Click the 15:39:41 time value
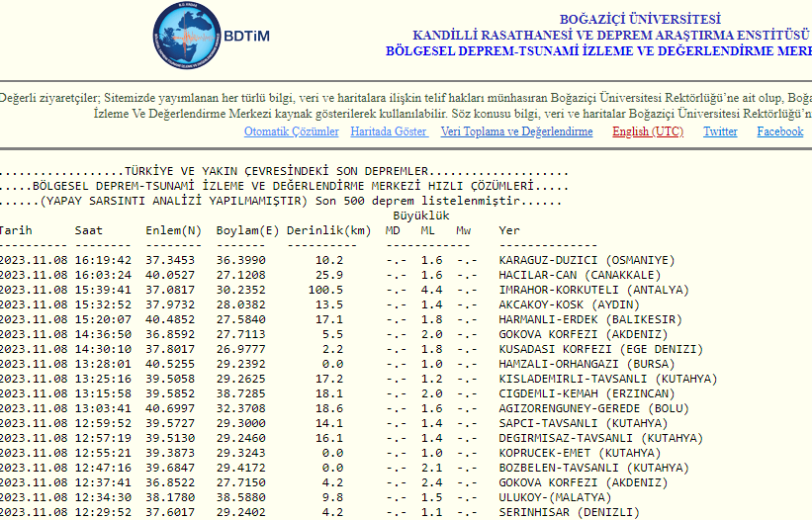Image resolution: width=812 pixels, height=520 pixels. [x=103, y=290]
